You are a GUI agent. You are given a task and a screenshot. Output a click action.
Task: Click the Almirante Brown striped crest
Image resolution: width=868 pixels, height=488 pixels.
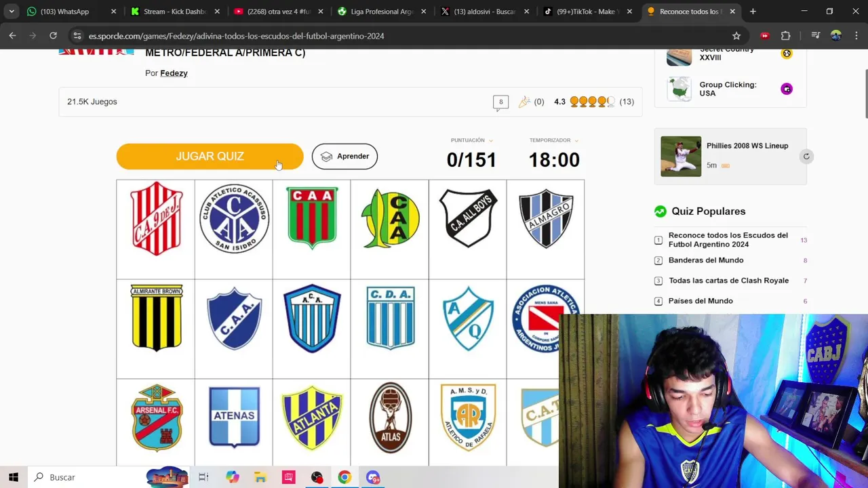156,318
